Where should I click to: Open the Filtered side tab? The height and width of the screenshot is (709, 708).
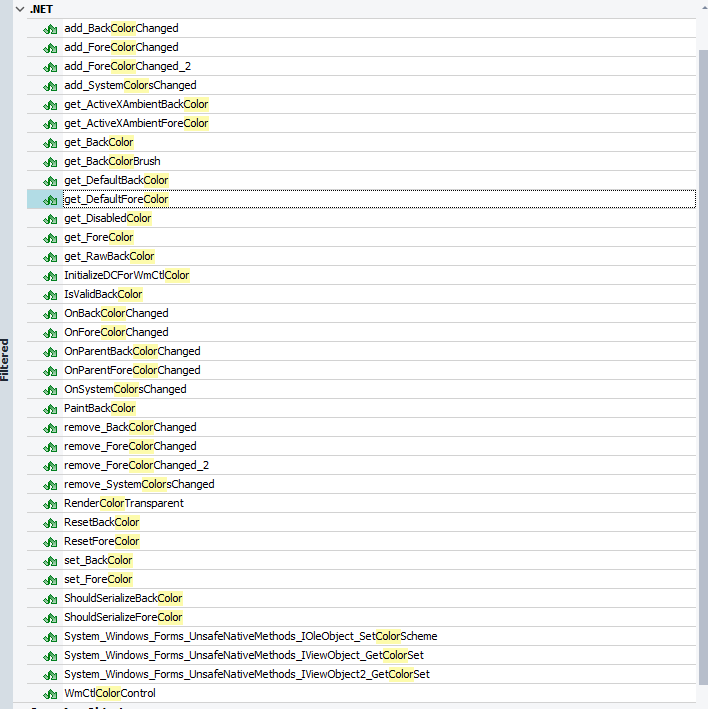coord(5,360)
